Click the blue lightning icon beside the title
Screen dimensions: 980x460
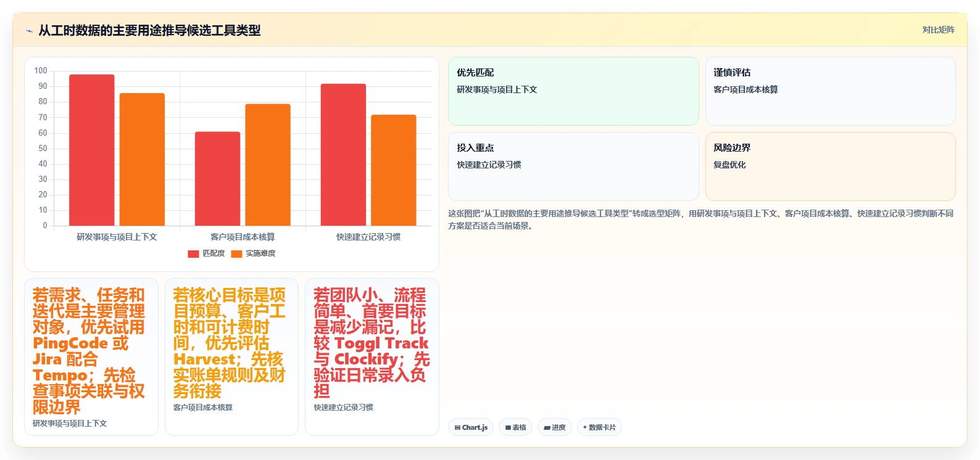click(29, 31)
